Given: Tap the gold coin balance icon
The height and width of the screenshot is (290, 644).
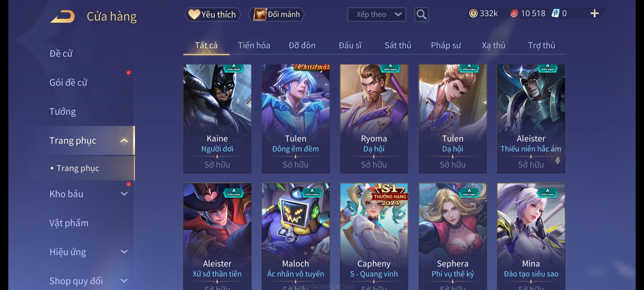Looking at the screenshot, I should coord(473,13).
